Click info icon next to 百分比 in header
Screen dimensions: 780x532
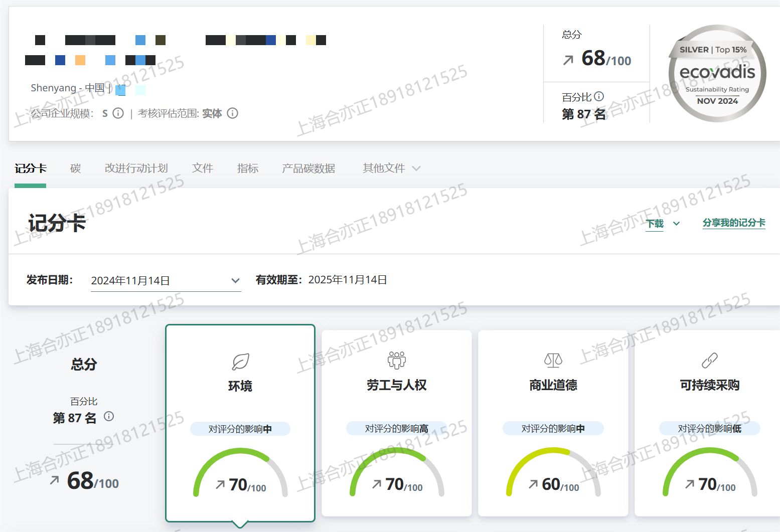pos(599,96)
